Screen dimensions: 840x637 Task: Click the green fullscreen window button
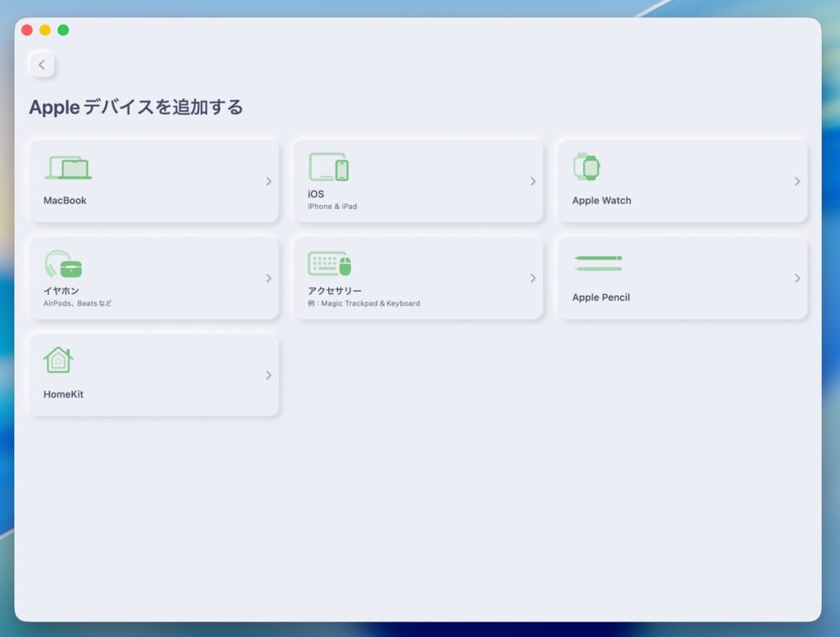tap(63, 30)
